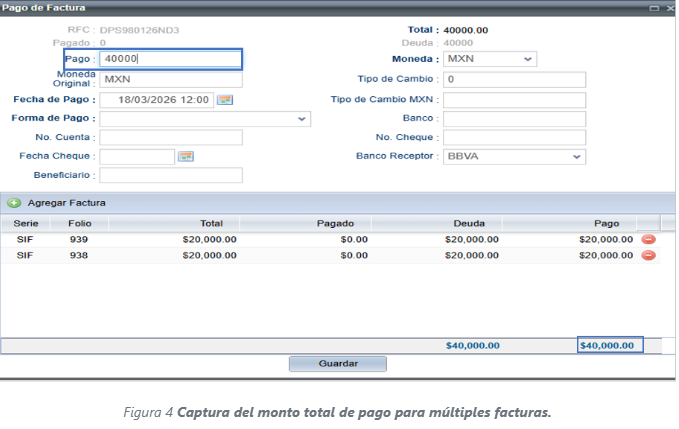The height and width of the screenshot is (429, 679).
Task: Focus the Tipo de Cambio field
Action: [x=513, y=80]
